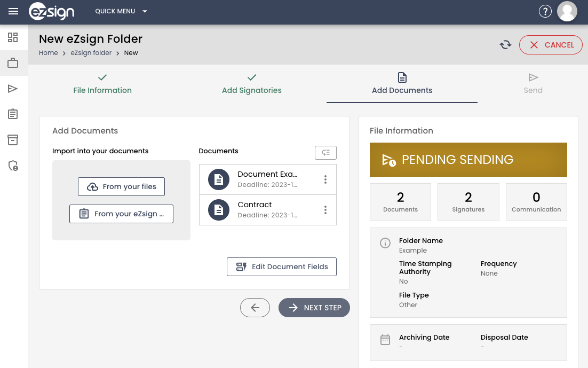The image size is (588, 368).
Task: Open three-dot menu for Contract
Action: [x=325, y=210]
